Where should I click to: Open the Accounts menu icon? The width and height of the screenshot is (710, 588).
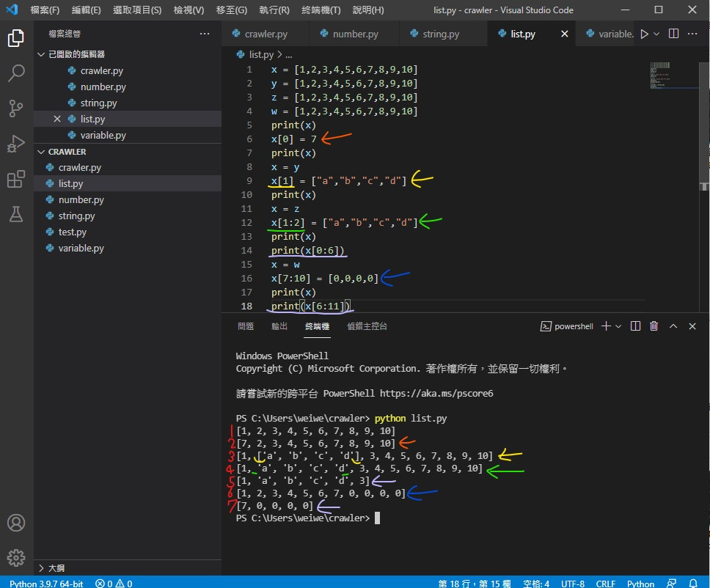(x=16, y=523)
